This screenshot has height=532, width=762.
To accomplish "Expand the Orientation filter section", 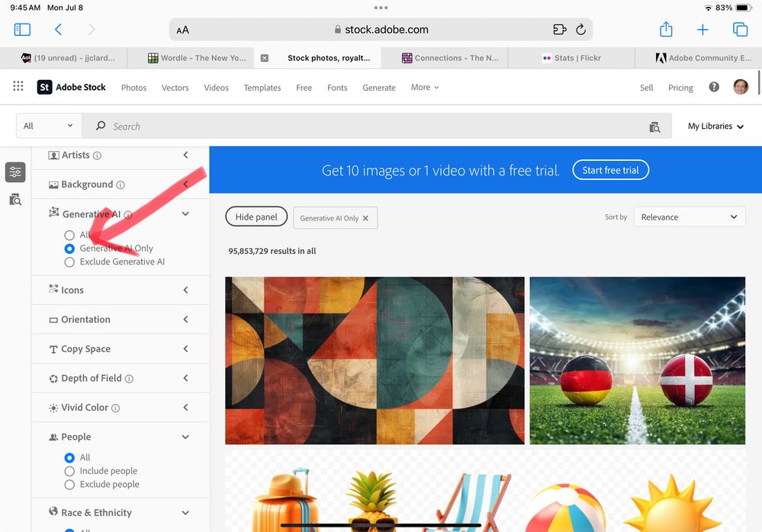I will (x=185, y=319).
